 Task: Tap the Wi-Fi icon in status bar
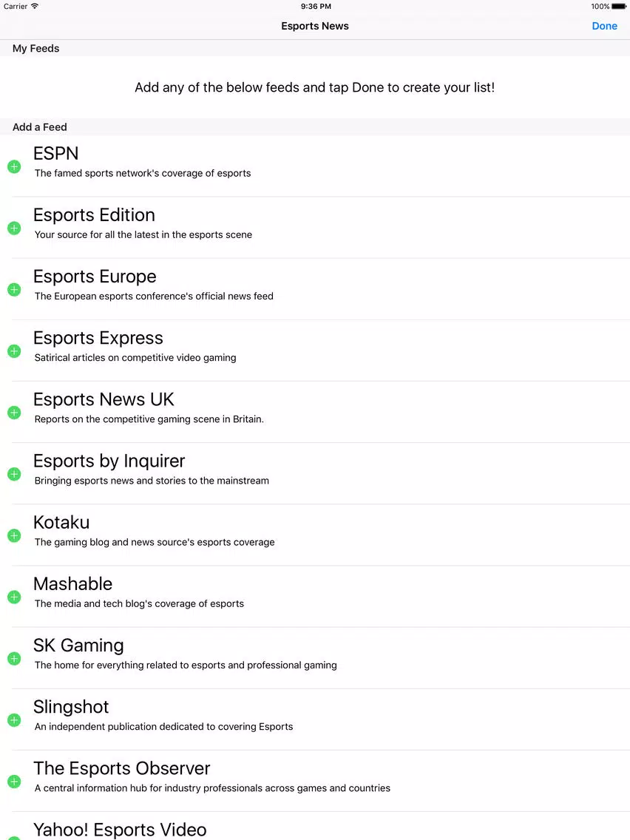click(x=35, y=6)
